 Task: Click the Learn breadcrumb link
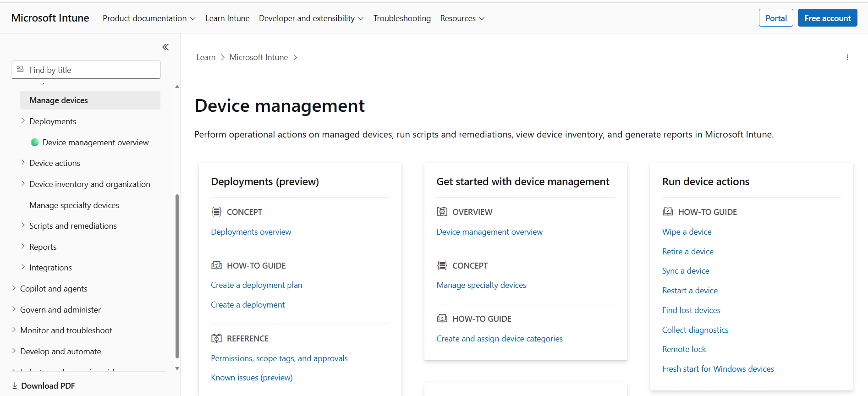(206, 57)
